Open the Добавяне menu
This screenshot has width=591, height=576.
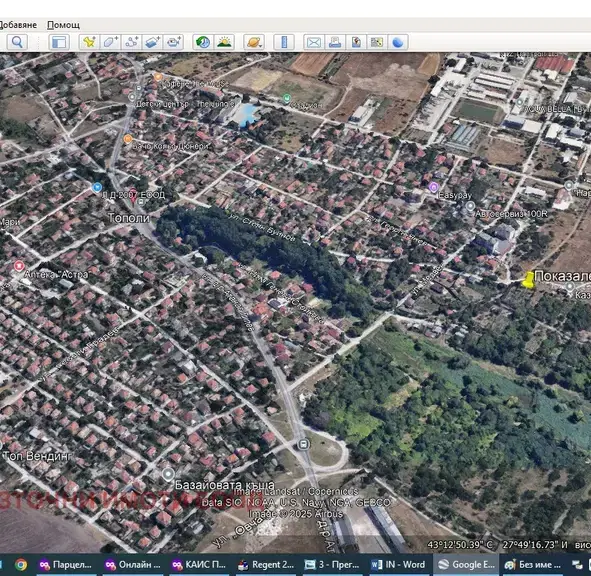point(18,25)
